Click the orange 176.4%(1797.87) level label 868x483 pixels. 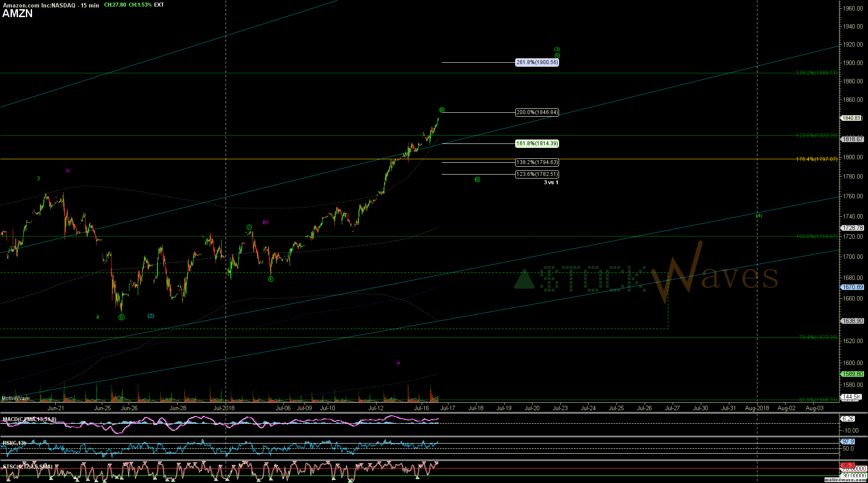(817, 159)
